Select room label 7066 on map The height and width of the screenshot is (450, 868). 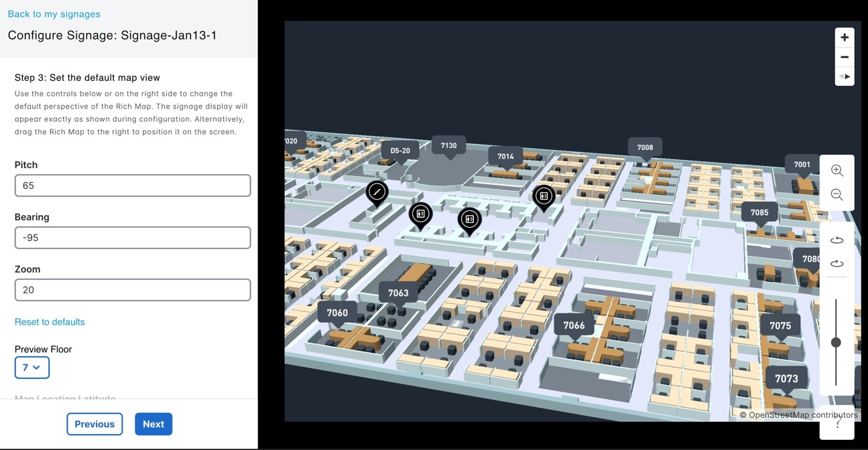tap(574, 325)
